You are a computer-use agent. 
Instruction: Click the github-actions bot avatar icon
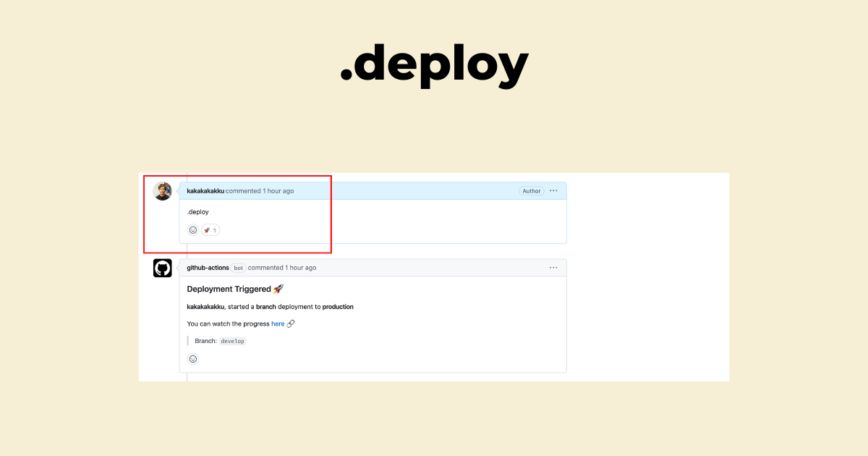(162, 267)
